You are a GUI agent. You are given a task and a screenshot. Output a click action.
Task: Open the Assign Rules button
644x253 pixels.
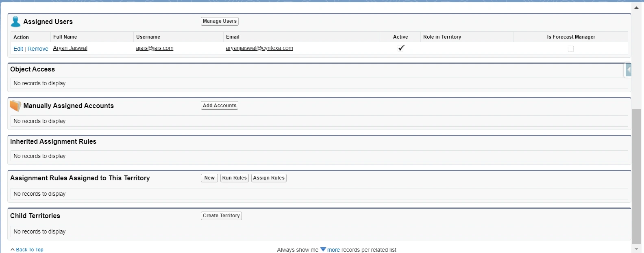(x=269, y=178)
